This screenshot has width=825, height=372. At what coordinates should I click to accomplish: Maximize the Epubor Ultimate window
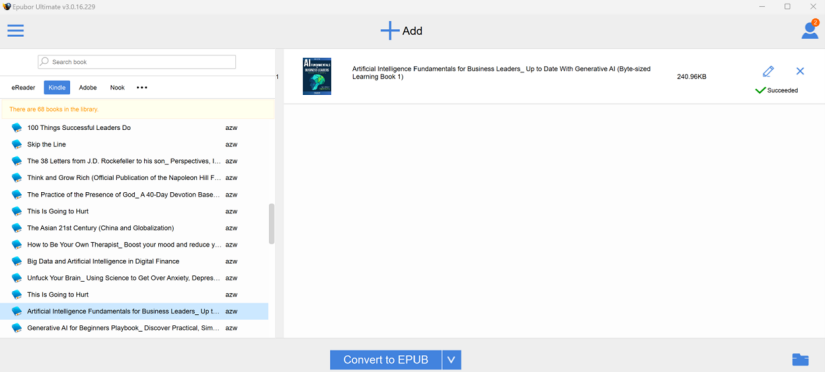coord(787,6)
